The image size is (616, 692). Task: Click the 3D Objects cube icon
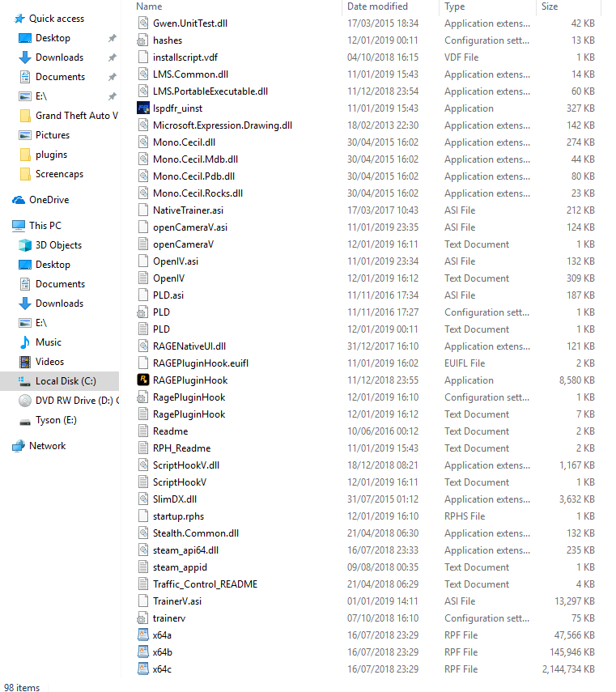[25, 245]
